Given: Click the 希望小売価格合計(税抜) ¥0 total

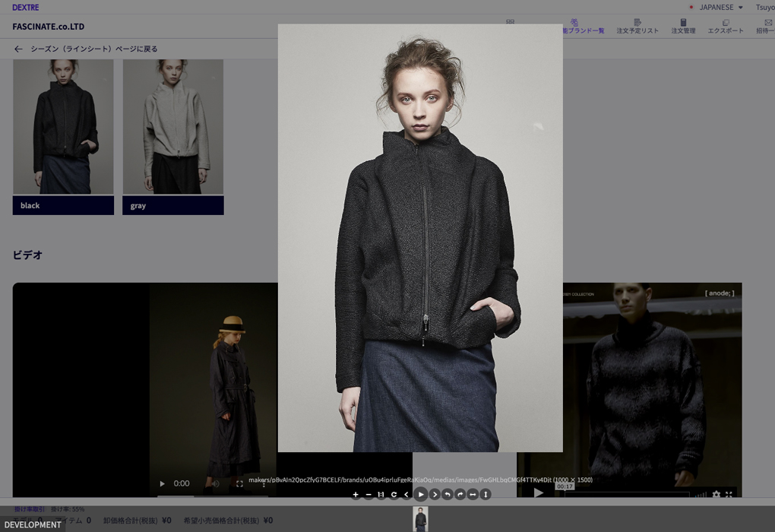Looking at the screenshot, I should point(228,520).
